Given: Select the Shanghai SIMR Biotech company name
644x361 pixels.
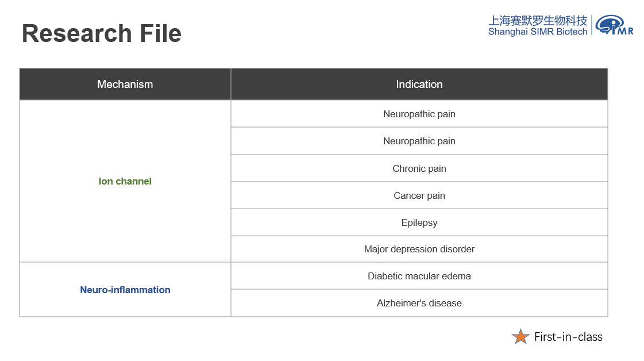Looking at the screenshot, I should (538, 32).
